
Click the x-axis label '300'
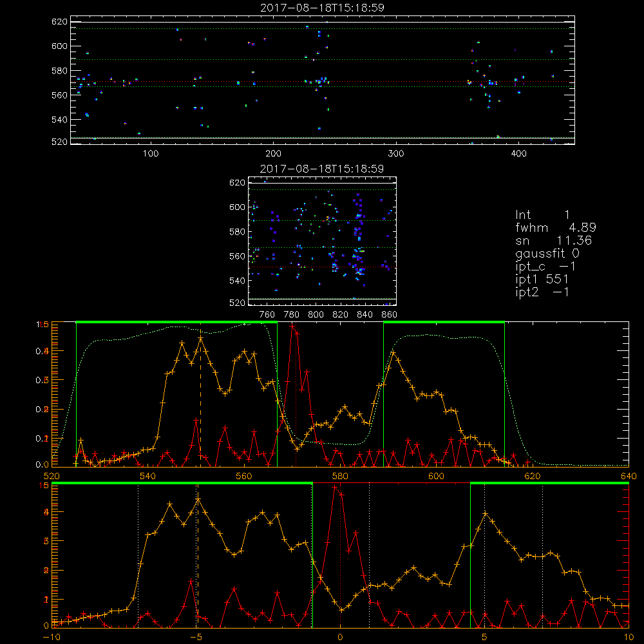click(x=396, y=154)
